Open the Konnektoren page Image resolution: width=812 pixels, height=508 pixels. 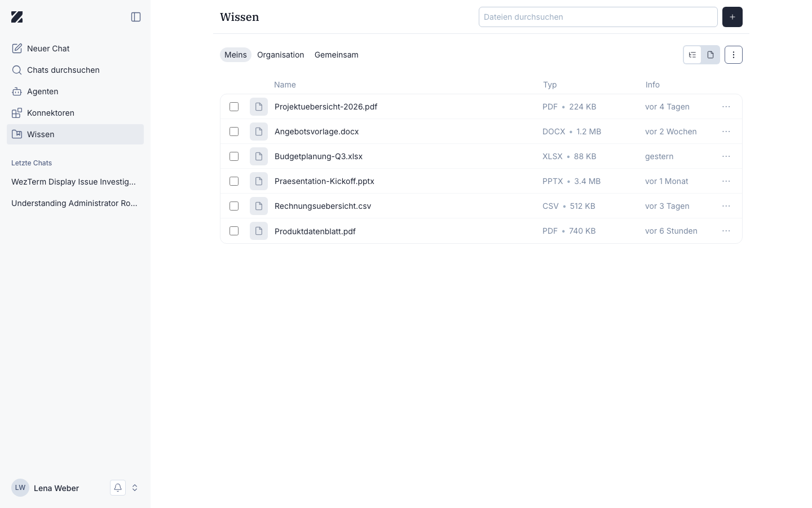[x=75, y=113]
